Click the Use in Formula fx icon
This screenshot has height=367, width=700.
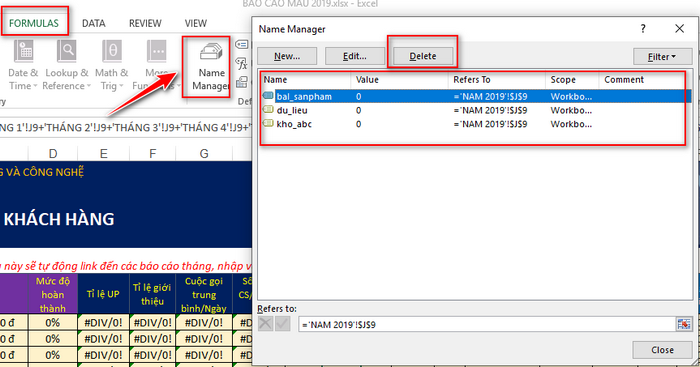pos(242,64)
